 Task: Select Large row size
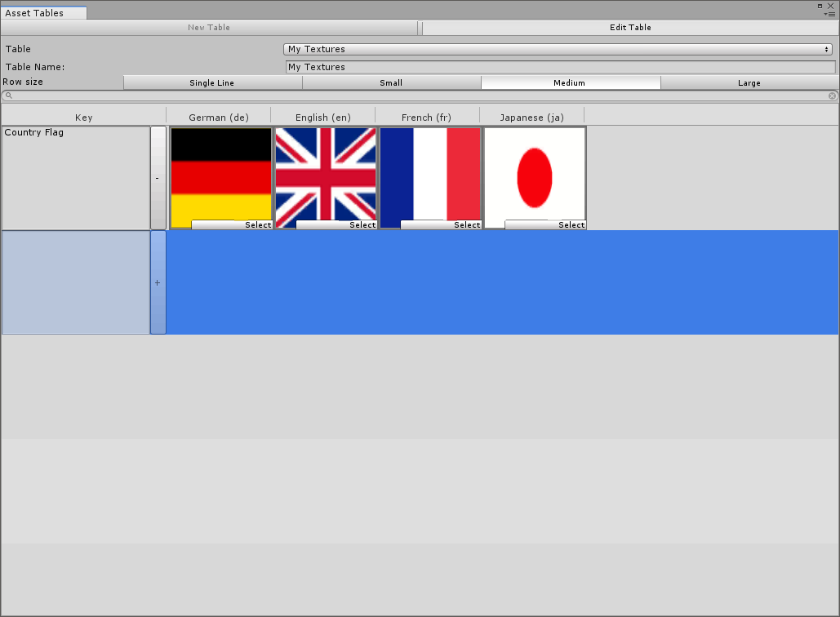point(750,82)
